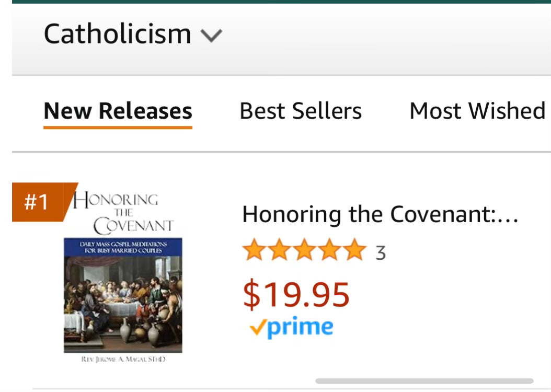Click the first orange rating star
551x392 pixels.
click(x=254, y=250)
